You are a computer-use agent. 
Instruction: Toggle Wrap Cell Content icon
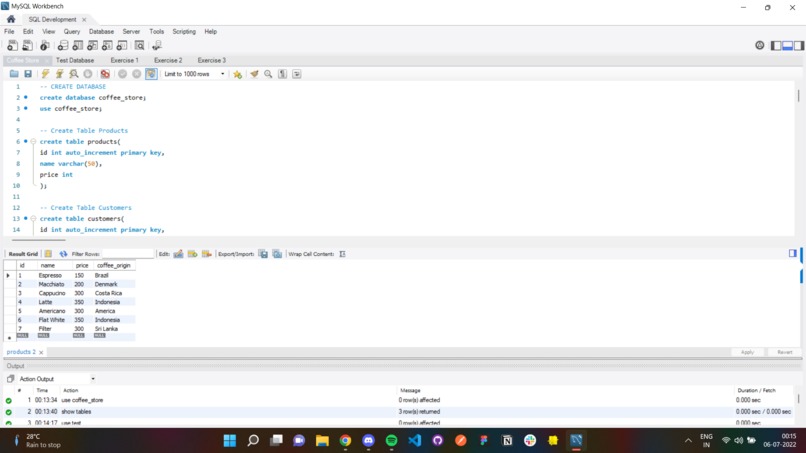pos(342,253)
